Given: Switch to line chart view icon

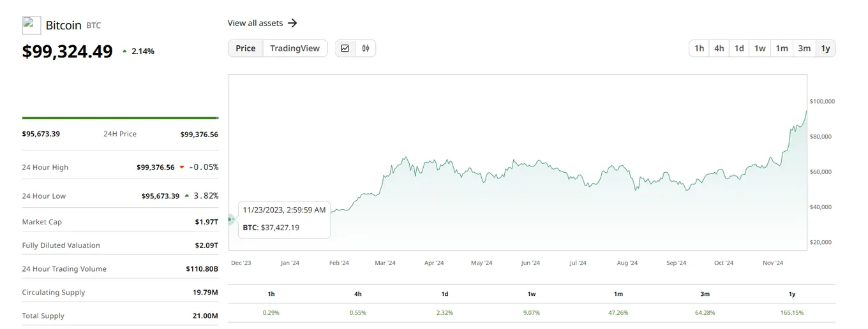Looking at the screenshot, I should (x=345, y=48).
